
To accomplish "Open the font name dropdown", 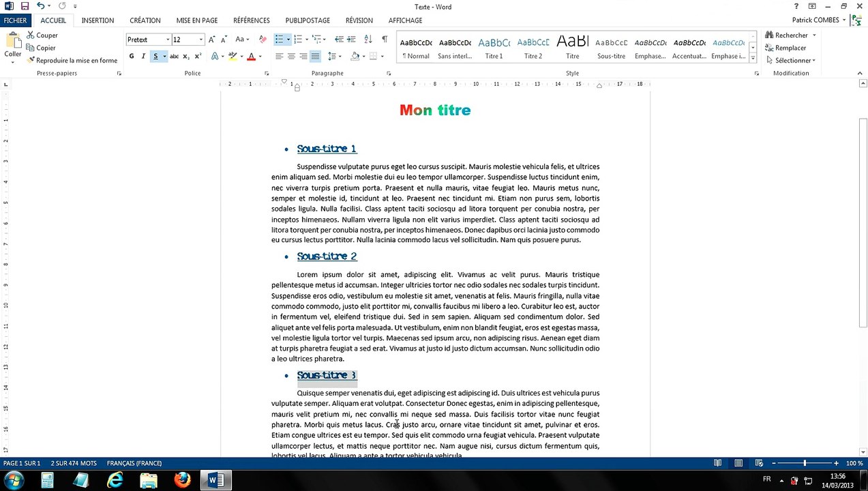I will [x=168, y=40].
